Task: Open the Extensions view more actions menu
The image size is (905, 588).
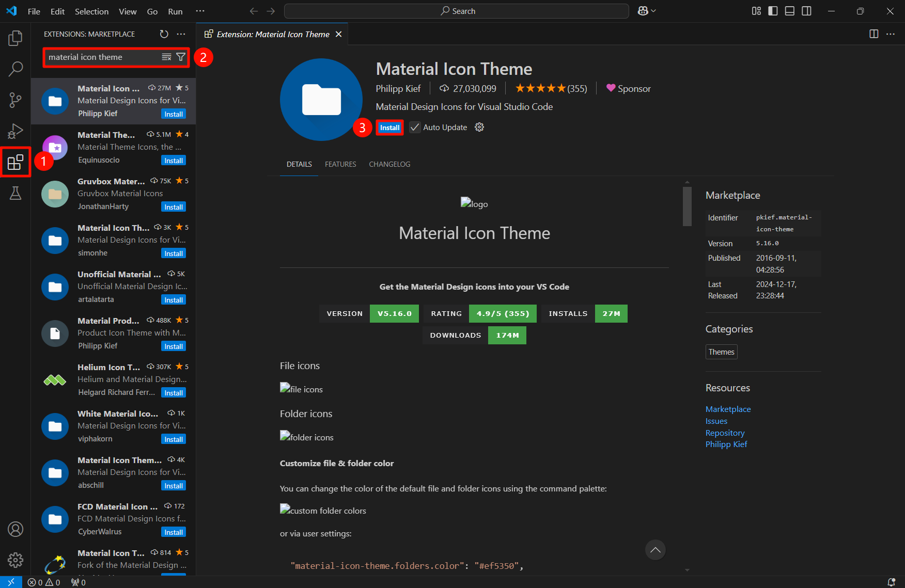Action: pyautogui.click(x=181, y=34)
